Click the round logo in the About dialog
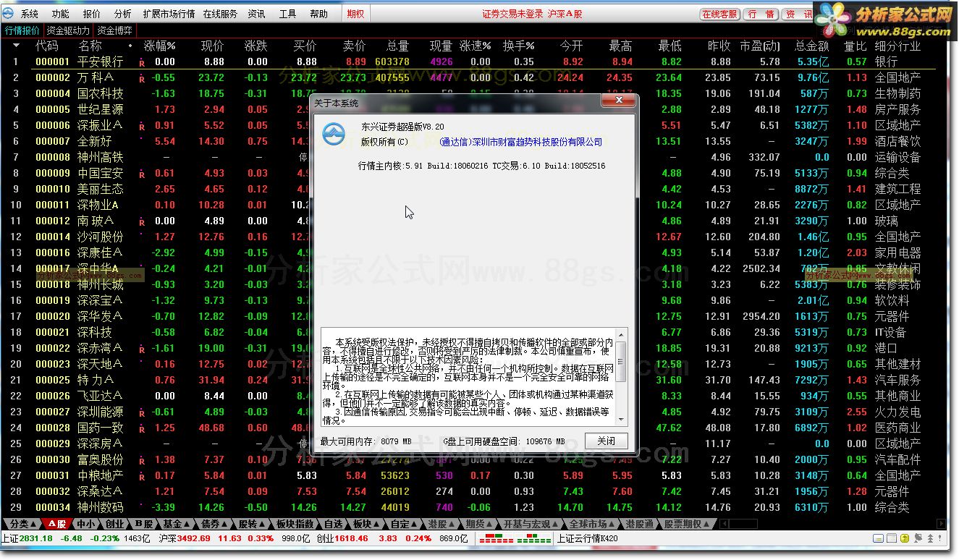This screenshot has width=959, height=560. [x=334, y=134]
